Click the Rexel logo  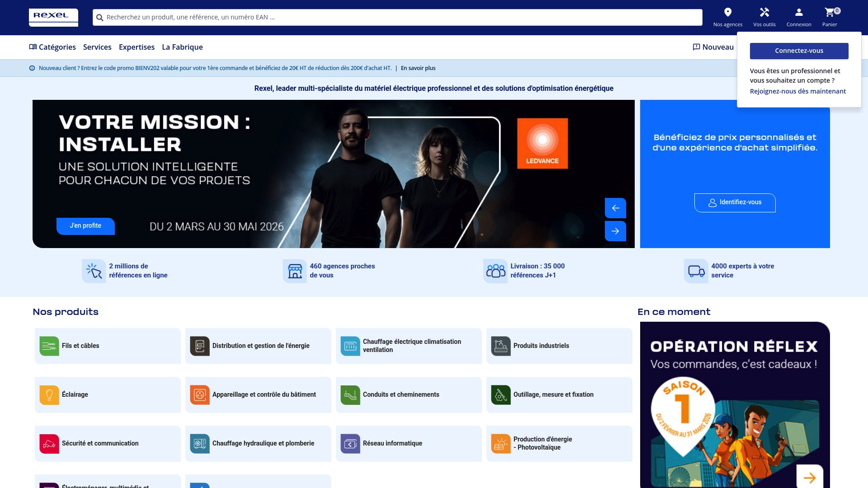[53, 18]
